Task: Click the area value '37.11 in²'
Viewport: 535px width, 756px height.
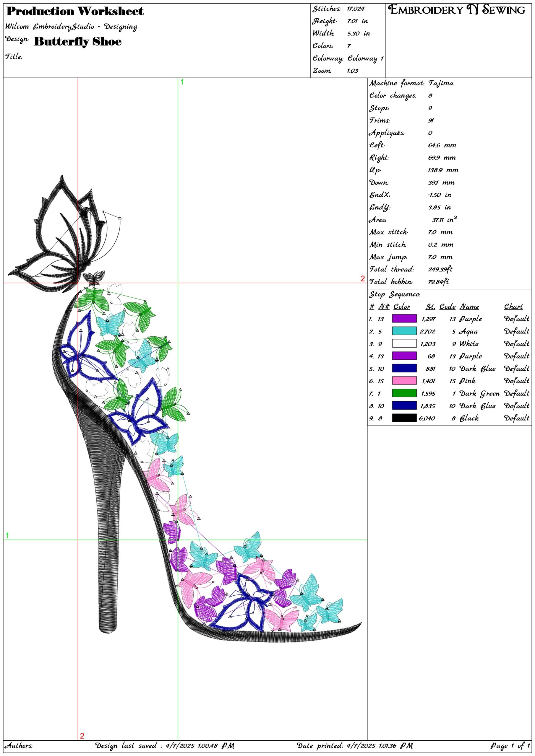Action: [444, 219]
